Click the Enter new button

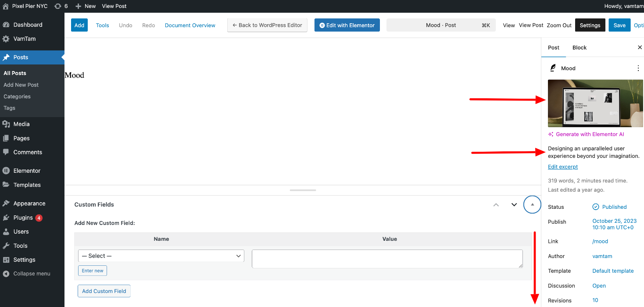(x=93, y=271)
